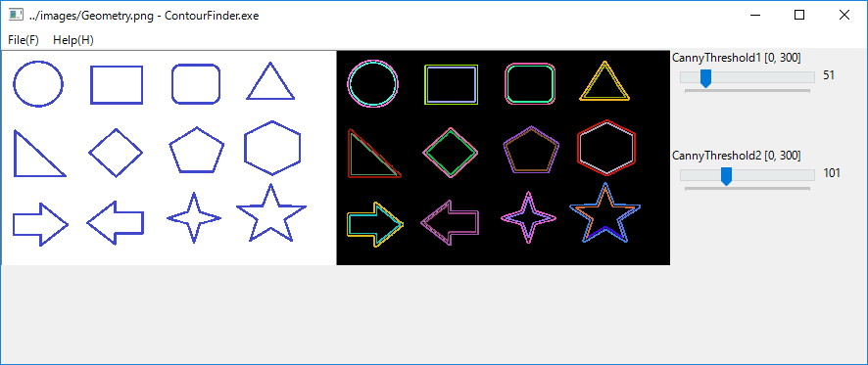
Task: Click the purple pentagon contour in the result view
Action: click(x=531, y=150)
